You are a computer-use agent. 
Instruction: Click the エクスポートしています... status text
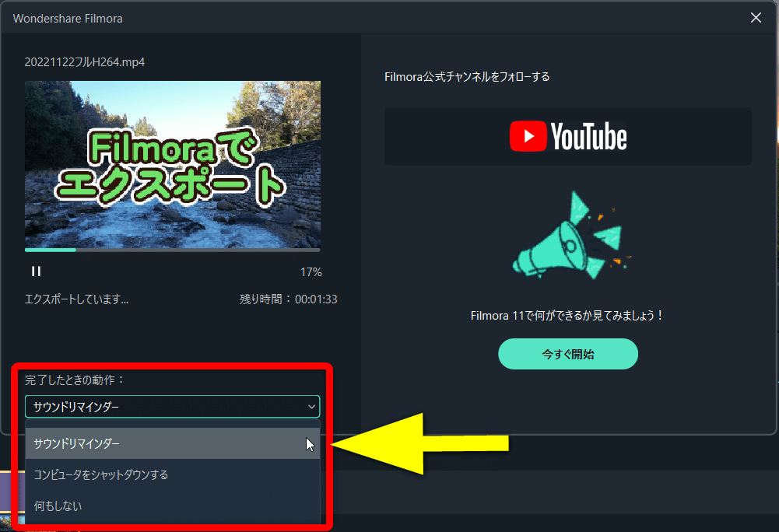click(x=76, y=299)
